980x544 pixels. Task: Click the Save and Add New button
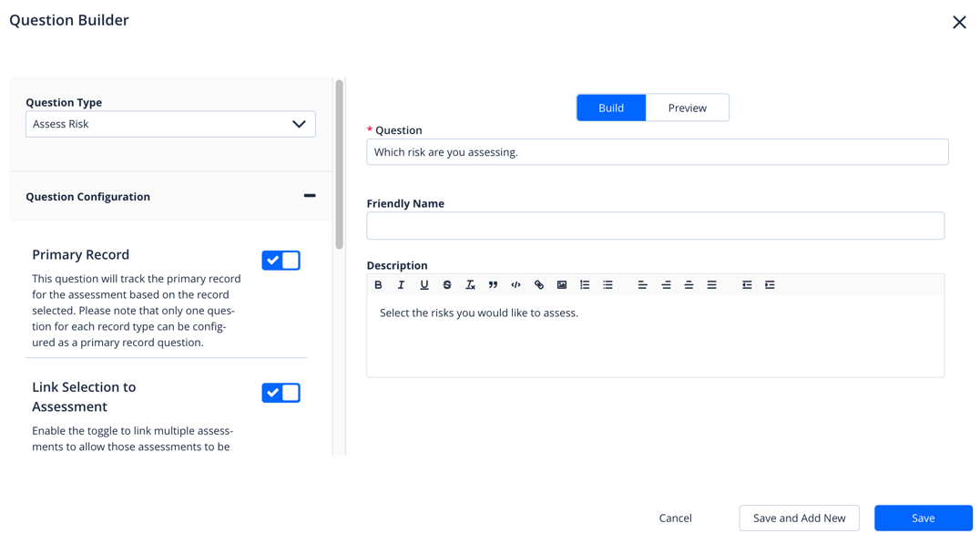(799, 518)
